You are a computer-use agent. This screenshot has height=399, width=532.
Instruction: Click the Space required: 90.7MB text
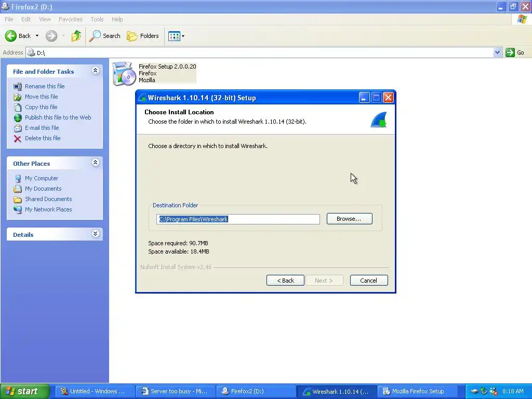point(178,243)
